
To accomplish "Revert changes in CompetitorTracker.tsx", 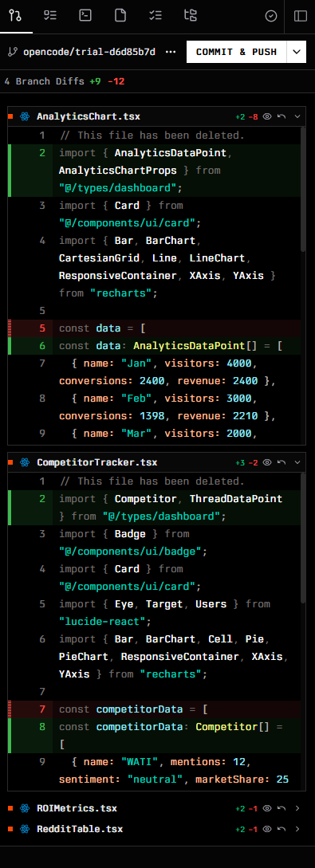I will click(282, 462).
